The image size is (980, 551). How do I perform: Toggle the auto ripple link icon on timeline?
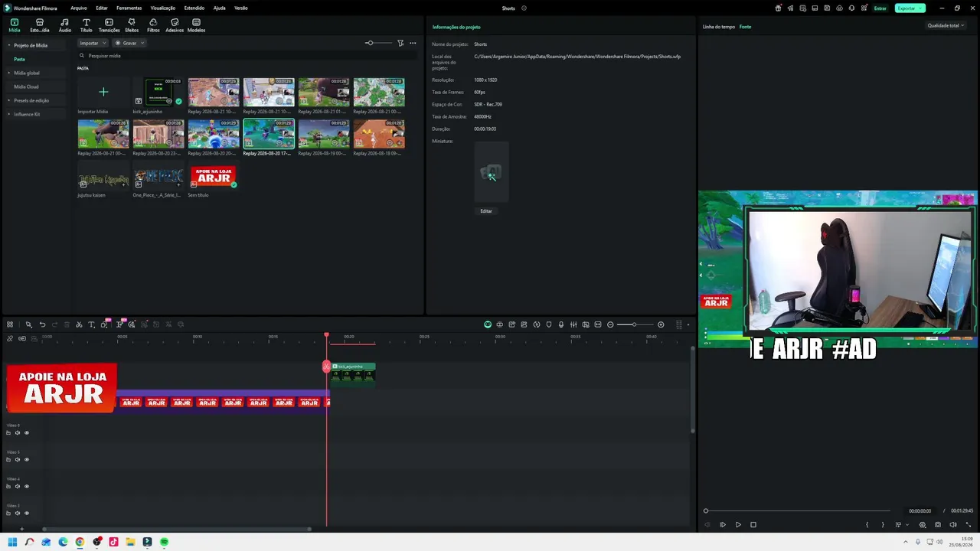point(22,338)
